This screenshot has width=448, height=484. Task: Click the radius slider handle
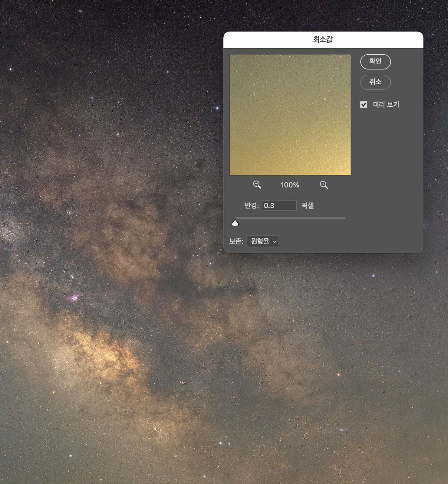(x=235, y=223)
